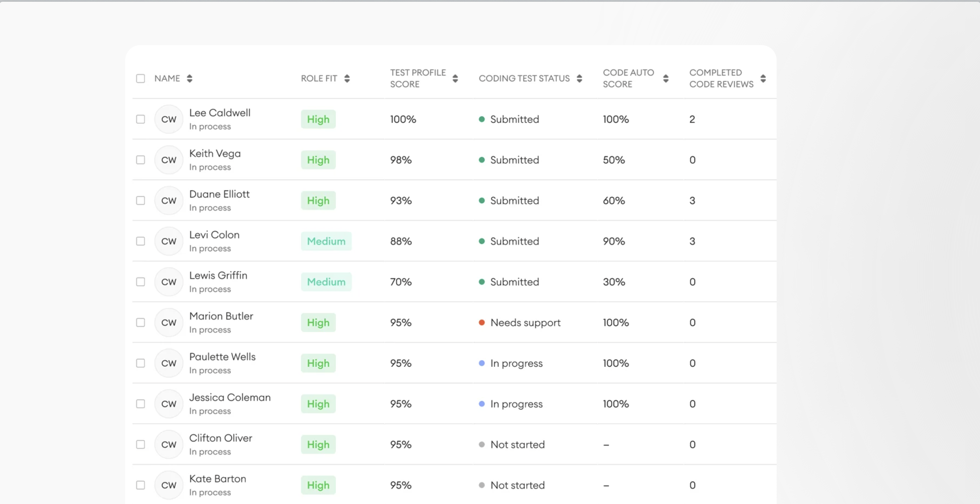Screen dimensions: 980x504
Task: Click the 70% test profile score
Action: click(401, 282)
